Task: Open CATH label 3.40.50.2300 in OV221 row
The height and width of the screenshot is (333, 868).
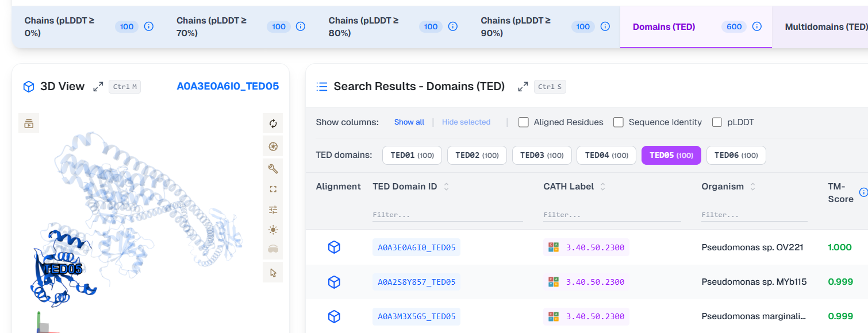Action: 595,247
